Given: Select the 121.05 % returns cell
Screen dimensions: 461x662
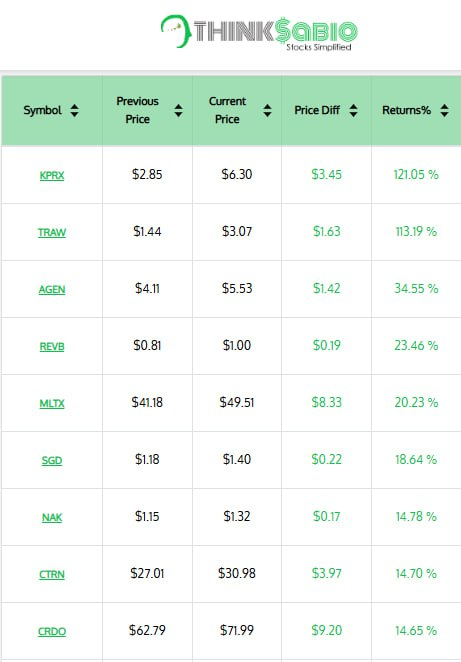Looking at the screenshot, I should coord(416,174).
